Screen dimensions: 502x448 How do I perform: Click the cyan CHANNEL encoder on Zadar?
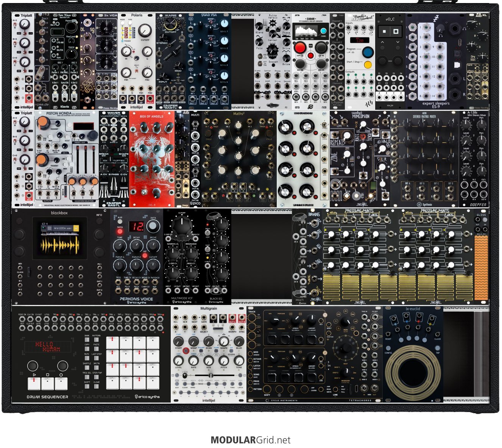323,31
